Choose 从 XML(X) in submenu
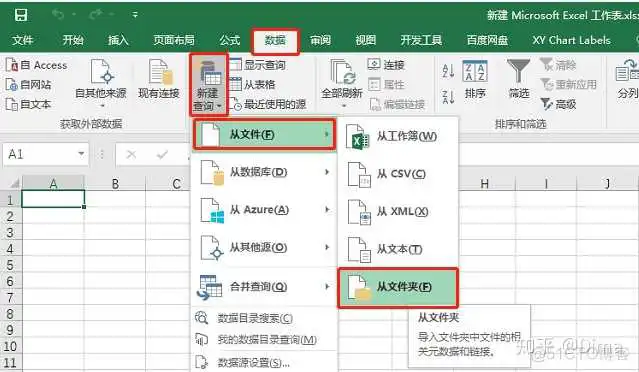This screenshot has width=639, height=372. tap(398, 212)
